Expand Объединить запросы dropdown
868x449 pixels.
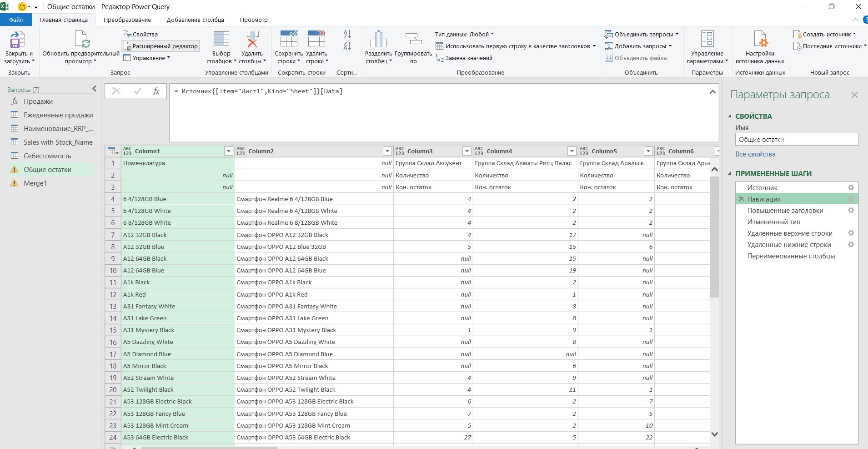point(677,34)
